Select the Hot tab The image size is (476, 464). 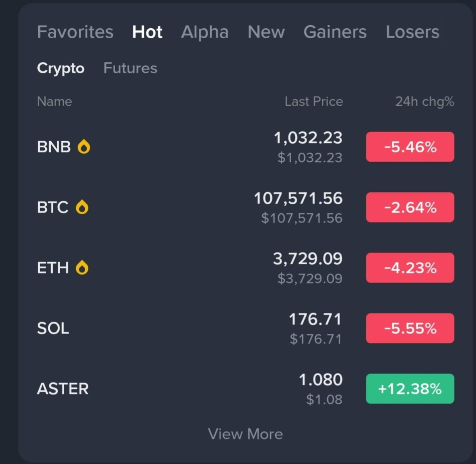[147, 32]
